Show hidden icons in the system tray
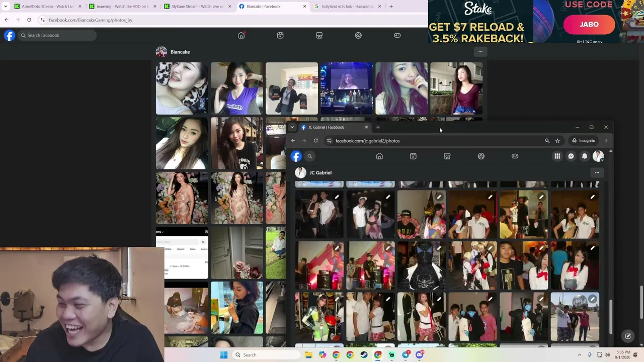644x362 pixels. pyautogui.click(x=580, y=355)
